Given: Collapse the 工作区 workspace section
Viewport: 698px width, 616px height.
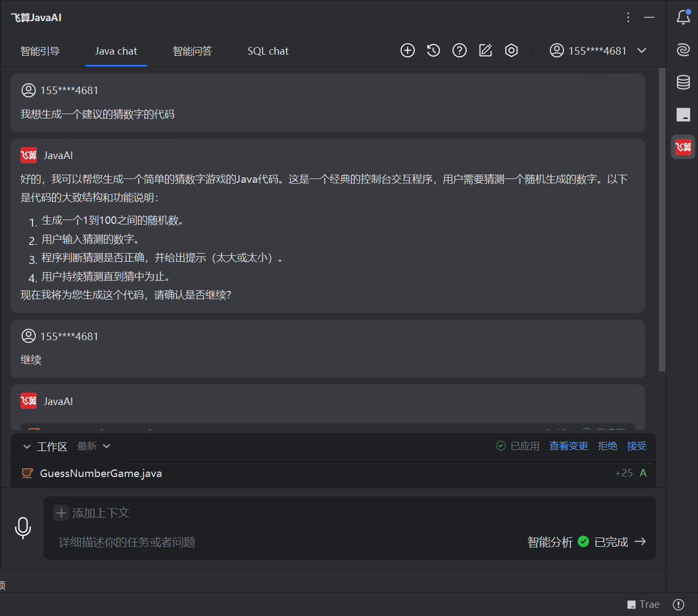Looking at the screenshot, I should (26, 447).
